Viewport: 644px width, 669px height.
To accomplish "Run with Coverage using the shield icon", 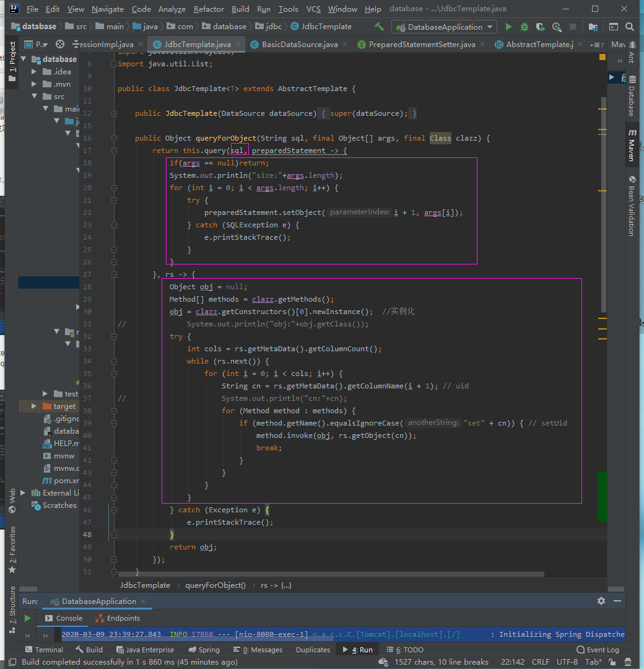I will (541, 27).
